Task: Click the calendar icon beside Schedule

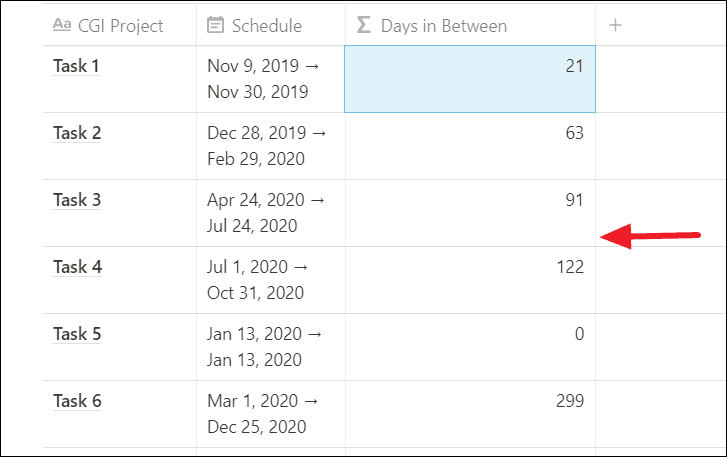Action: pos(215,25)
